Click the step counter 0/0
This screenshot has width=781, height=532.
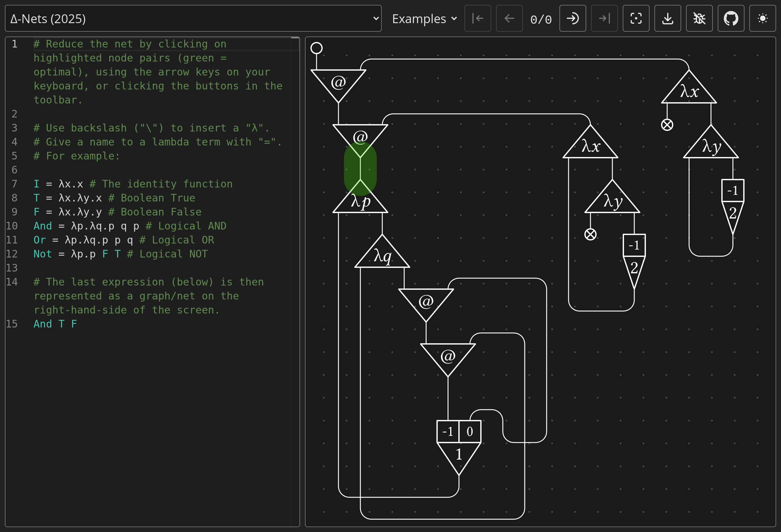541,19
